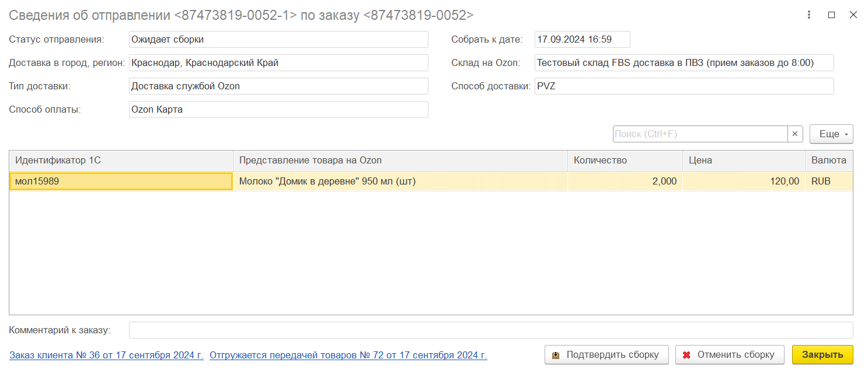Click the Молоко "Домик в деревне" product cell

point(400,182)
